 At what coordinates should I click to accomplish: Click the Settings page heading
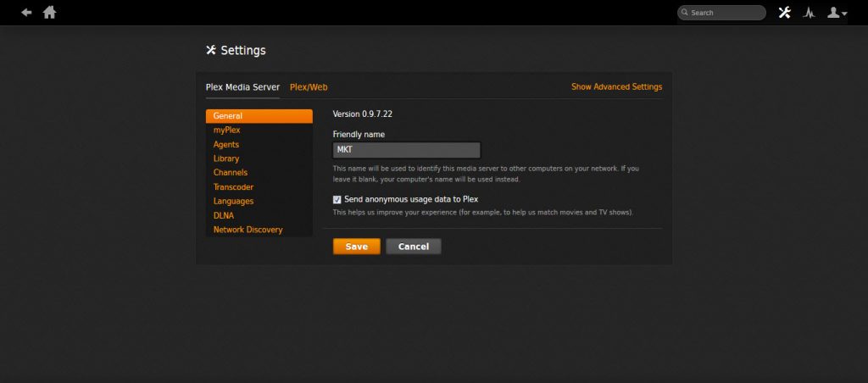tap(236, 50)
